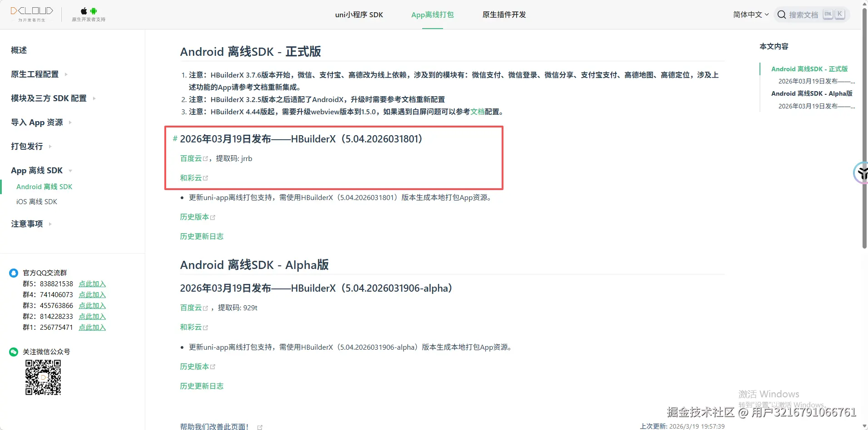Click the 关注微信公众号 label
The height and width of the screenshot is (430, 868).
(46, 352)
